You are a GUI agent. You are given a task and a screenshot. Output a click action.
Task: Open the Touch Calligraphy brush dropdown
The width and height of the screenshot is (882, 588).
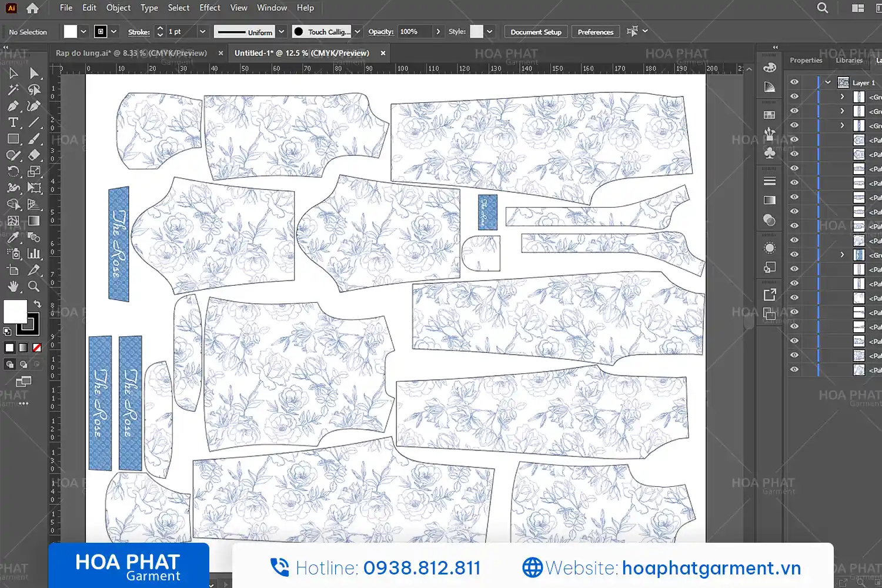357,32
